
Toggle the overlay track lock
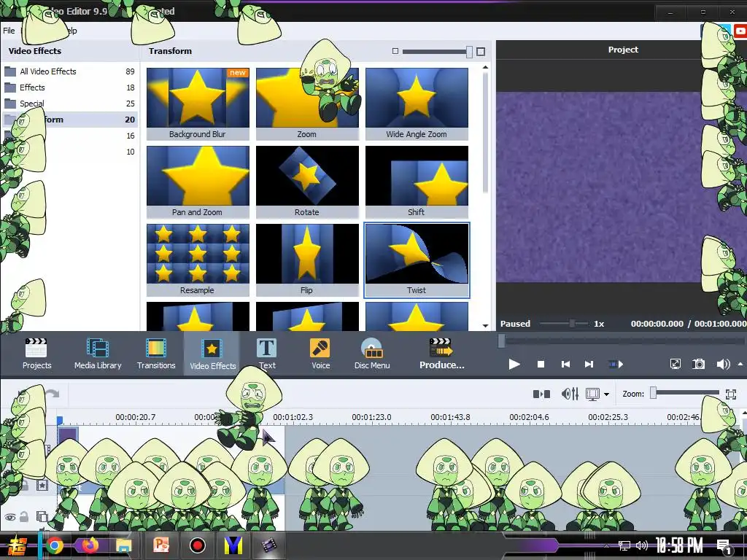coord(24,517)
